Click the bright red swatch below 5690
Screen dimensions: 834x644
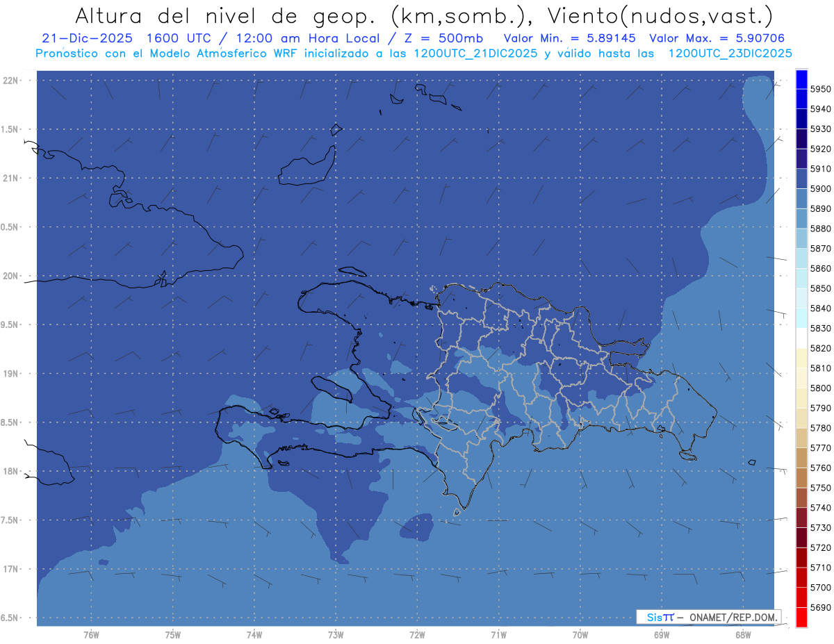coord(801,617)
